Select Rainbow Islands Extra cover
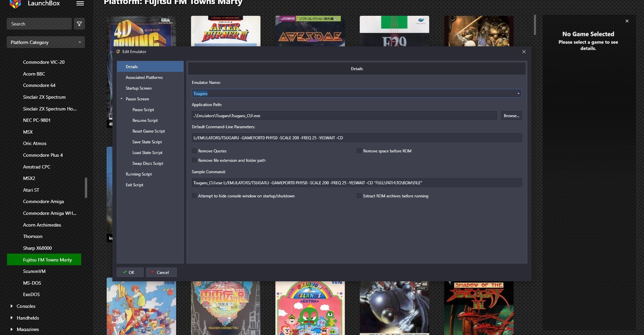 [310, 308]
